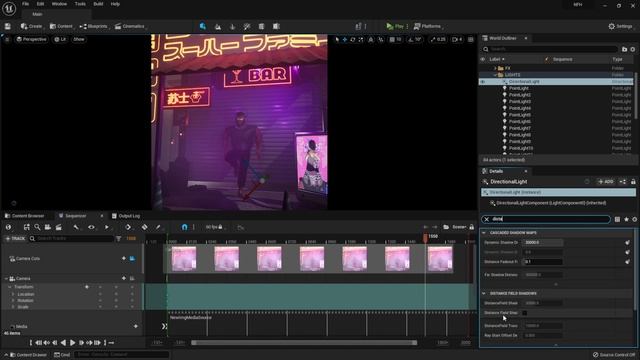Open Details property matrix grid icon
This screenshot has width=640, height=360.
(x=617, y=219)
